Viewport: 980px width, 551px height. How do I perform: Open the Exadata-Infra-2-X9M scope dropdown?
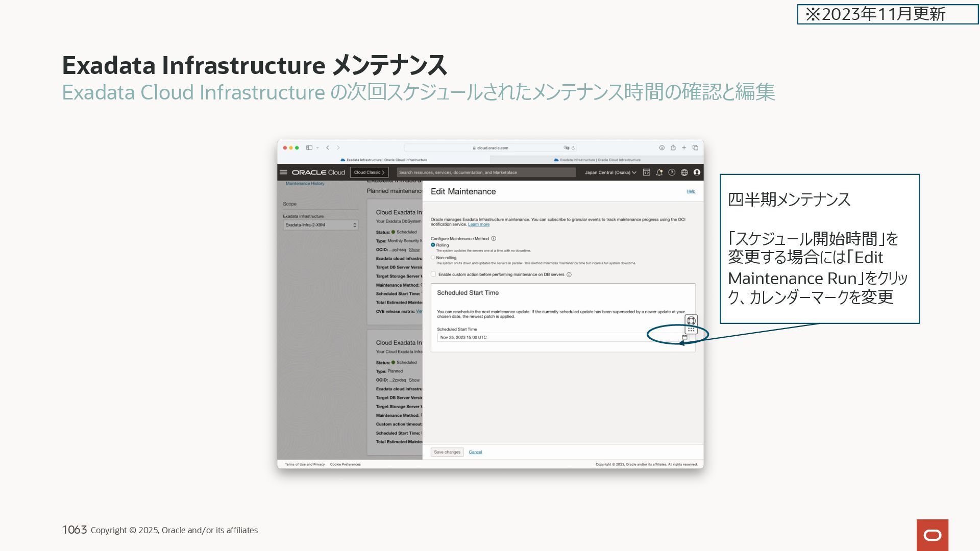(321, 225)
